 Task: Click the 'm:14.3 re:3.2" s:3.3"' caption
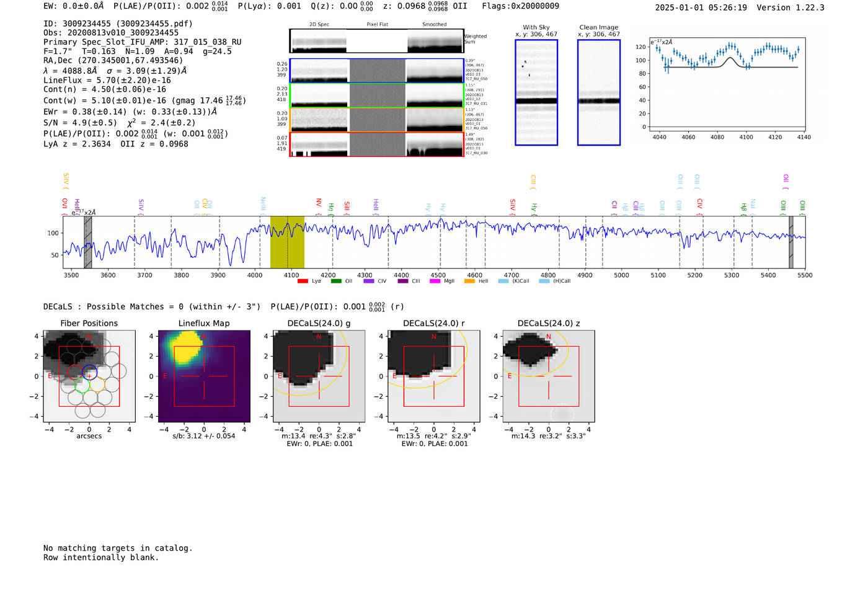click(x=549, y=436)
